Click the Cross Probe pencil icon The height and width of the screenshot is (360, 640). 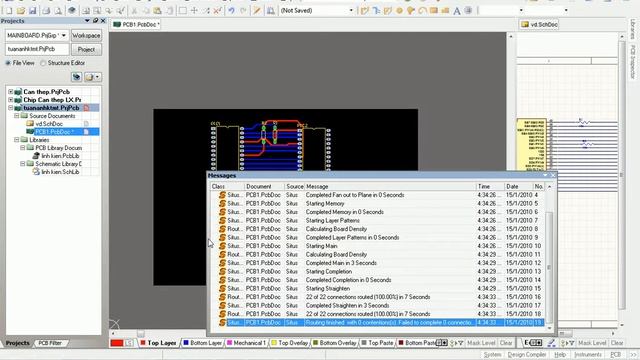[x=257, y=10]
